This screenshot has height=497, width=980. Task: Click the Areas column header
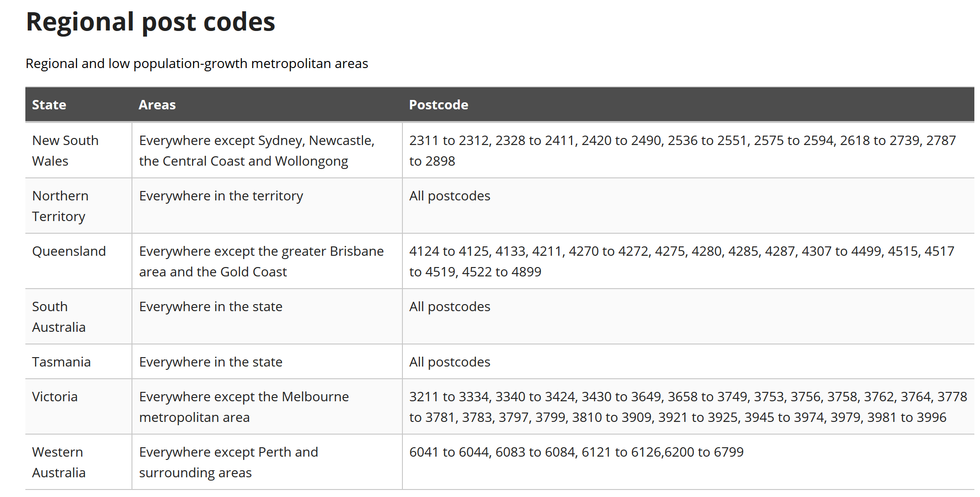click(x=267, y=105)
